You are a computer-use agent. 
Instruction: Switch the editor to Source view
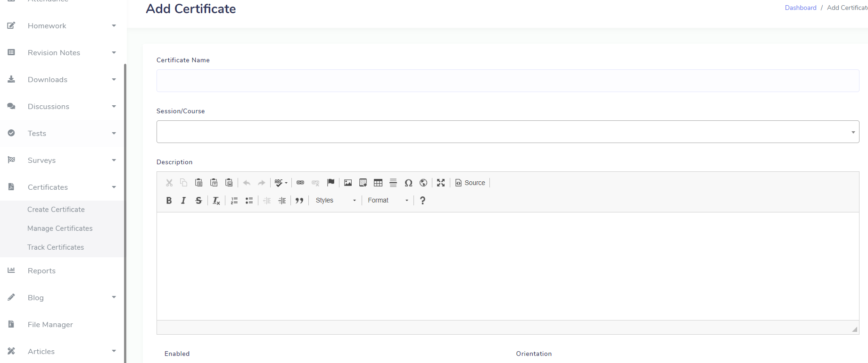click(x=470, y=183)
